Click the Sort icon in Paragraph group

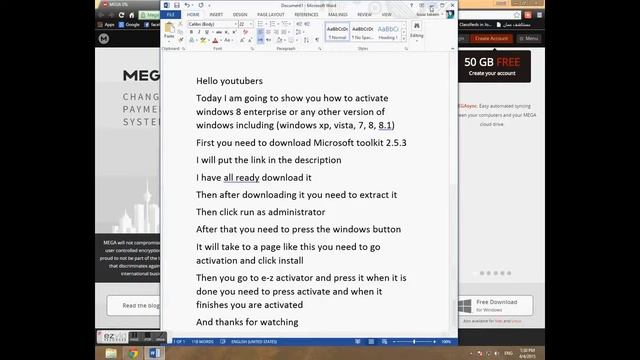tap(306, 40)
